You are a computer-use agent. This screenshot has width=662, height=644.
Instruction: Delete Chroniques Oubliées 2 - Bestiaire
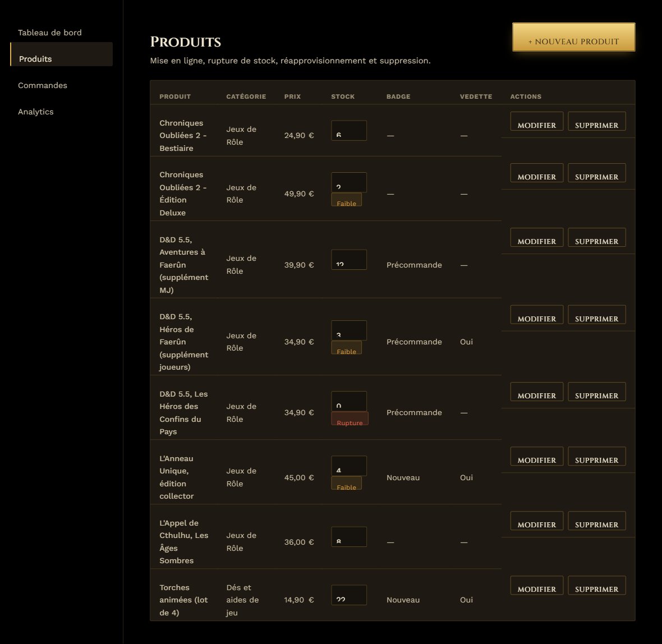click(x=596, y=121)
